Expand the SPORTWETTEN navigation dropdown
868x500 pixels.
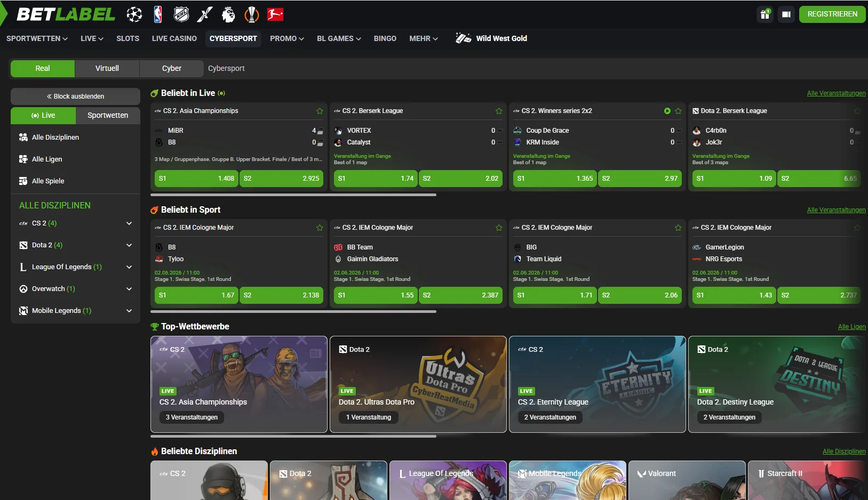coord(37,38)
